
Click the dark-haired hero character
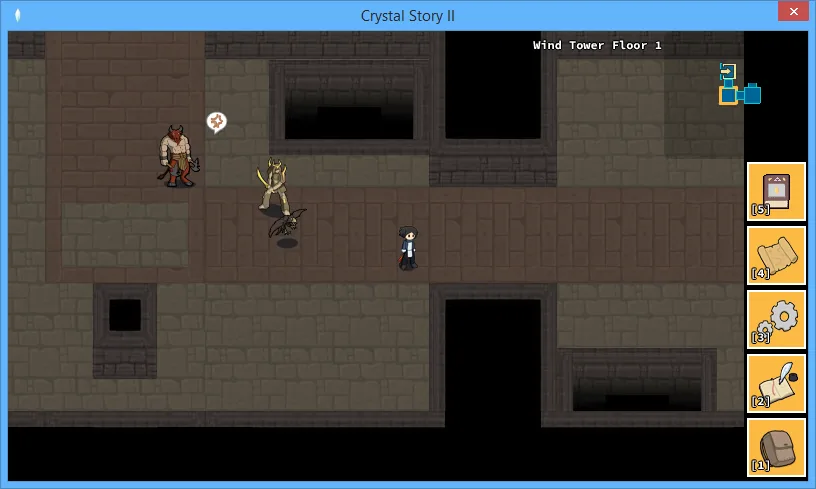[409, 248]
